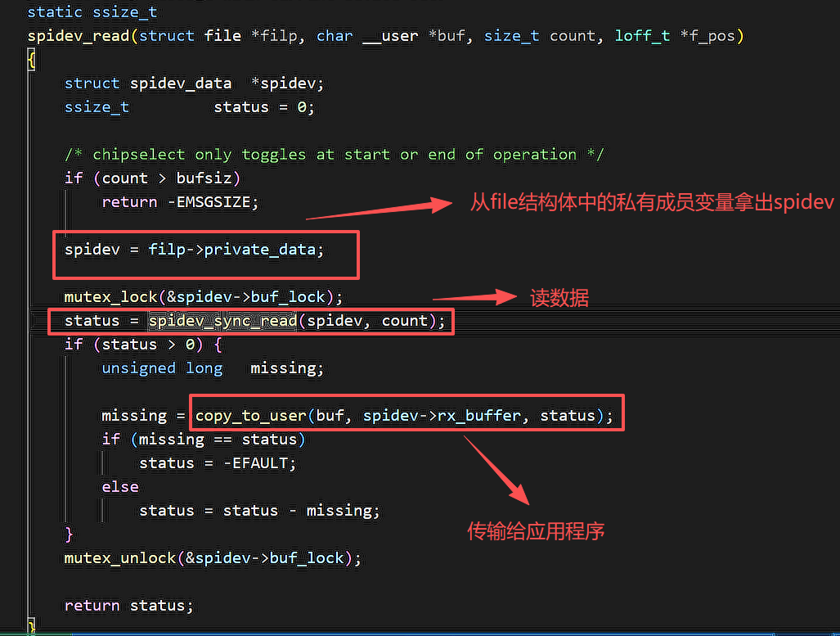Click the spidev_read function name
Screen dimensions: 840x636
point(79,36)
